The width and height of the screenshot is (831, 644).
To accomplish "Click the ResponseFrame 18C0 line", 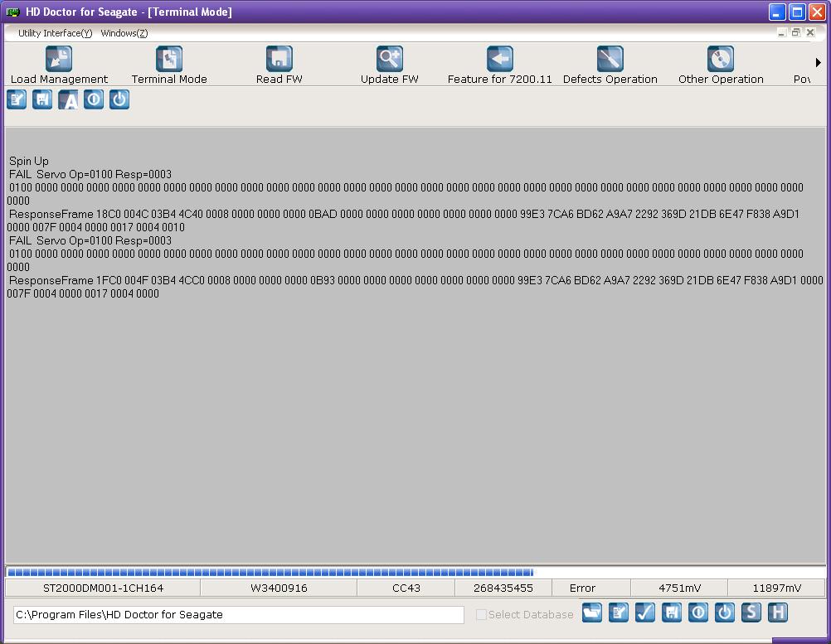I will click(404, 214).
